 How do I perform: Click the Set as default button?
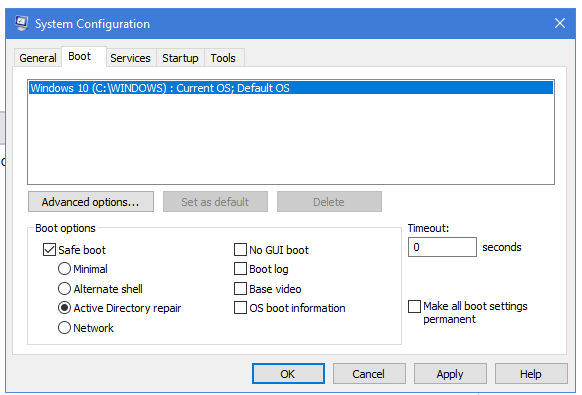tap(215, 202)
